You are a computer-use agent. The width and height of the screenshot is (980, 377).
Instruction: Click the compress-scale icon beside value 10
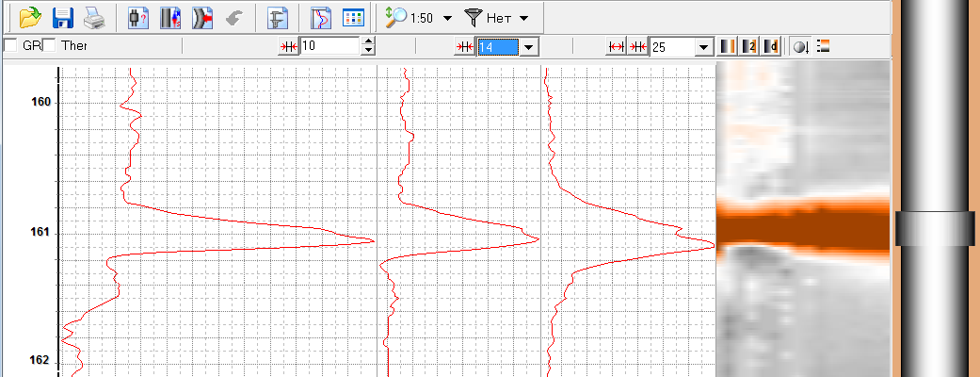click(x=289, y=46)
